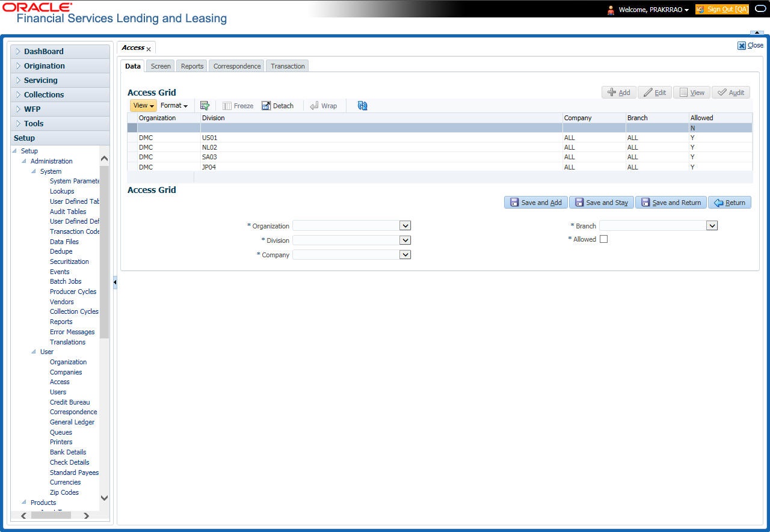Click the Wrap toolbar item

coord(323,105)
